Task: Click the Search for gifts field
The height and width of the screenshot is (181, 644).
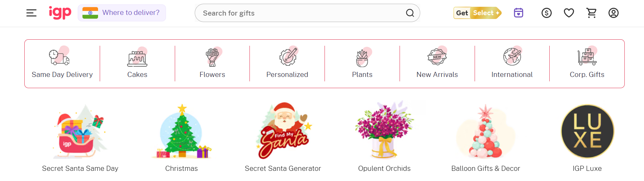Action: coord(307,13)
